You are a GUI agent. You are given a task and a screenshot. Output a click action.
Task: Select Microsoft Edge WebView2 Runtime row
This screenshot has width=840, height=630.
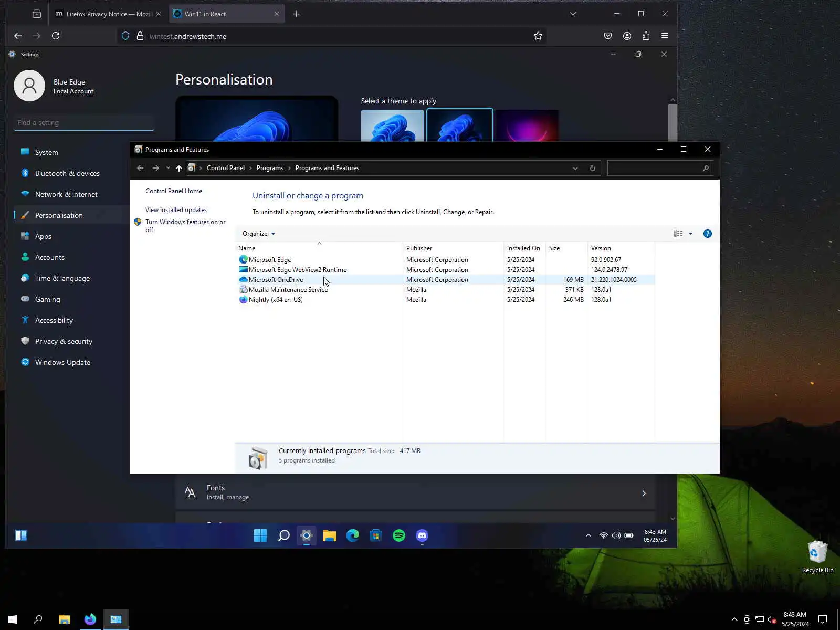(x=445, y=270)
